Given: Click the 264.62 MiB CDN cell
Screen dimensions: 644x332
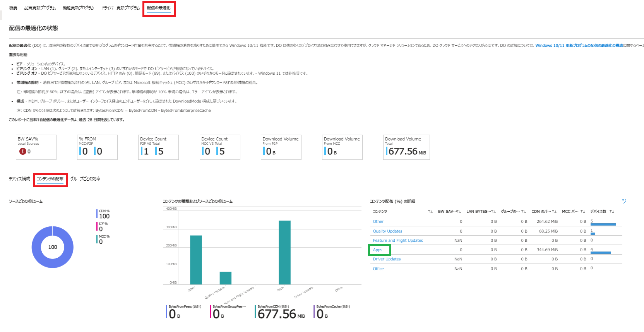Looking at the screenshot, I should [x=547, y=222].
